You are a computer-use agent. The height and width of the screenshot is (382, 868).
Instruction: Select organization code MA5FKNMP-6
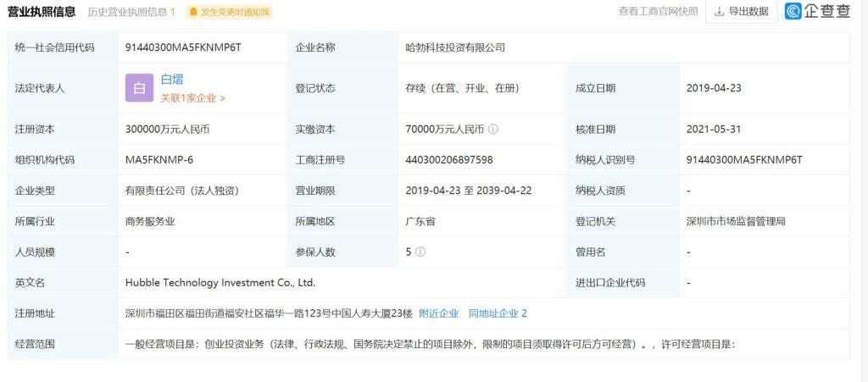(x=159, y=160)
